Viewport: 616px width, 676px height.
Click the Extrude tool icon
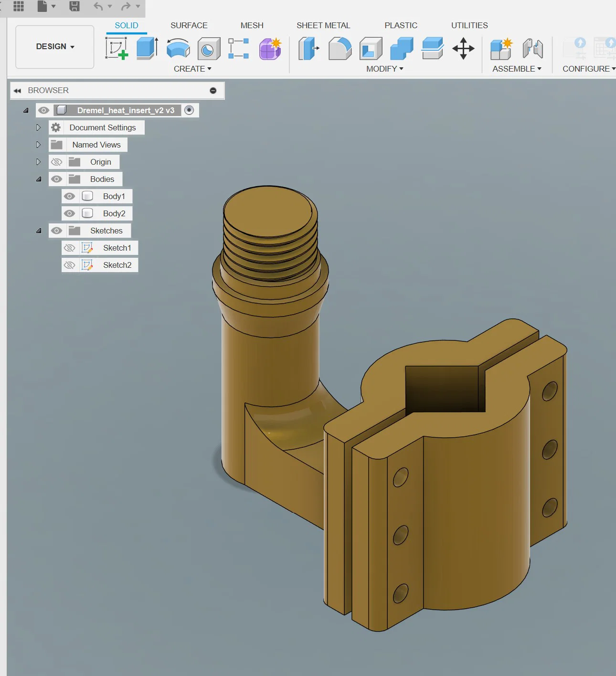click(147, 49)
